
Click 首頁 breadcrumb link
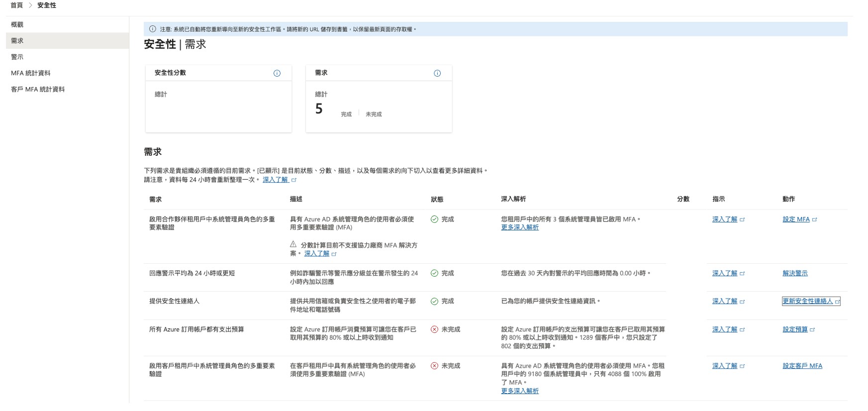coord(17,5)
